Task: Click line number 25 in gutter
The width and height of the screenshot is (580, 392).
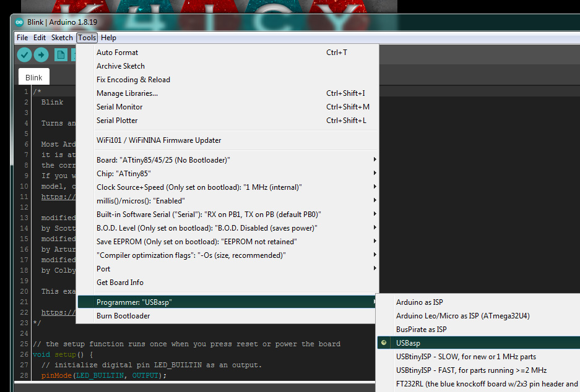Action: [24, 344]
